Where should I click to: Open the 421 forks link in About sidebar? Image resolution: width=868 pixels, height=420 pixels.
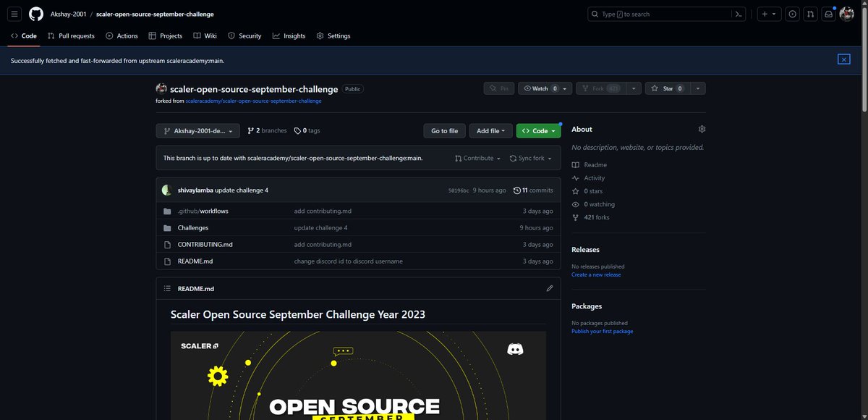pos(591,217)
